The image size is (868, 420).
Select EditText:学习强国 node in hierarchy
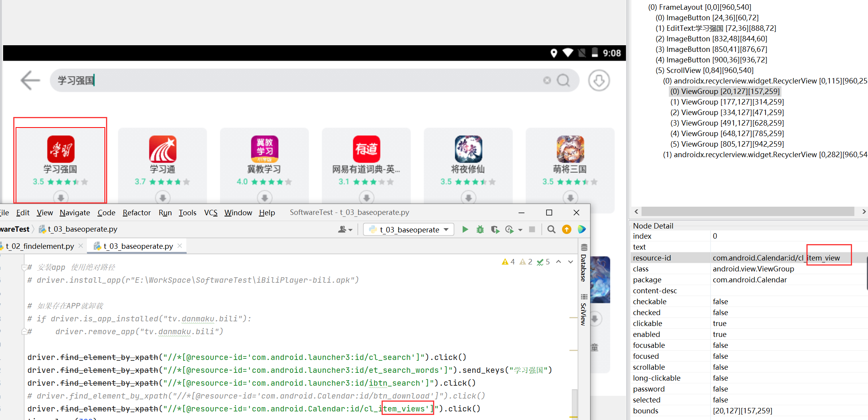pos(716,28)
